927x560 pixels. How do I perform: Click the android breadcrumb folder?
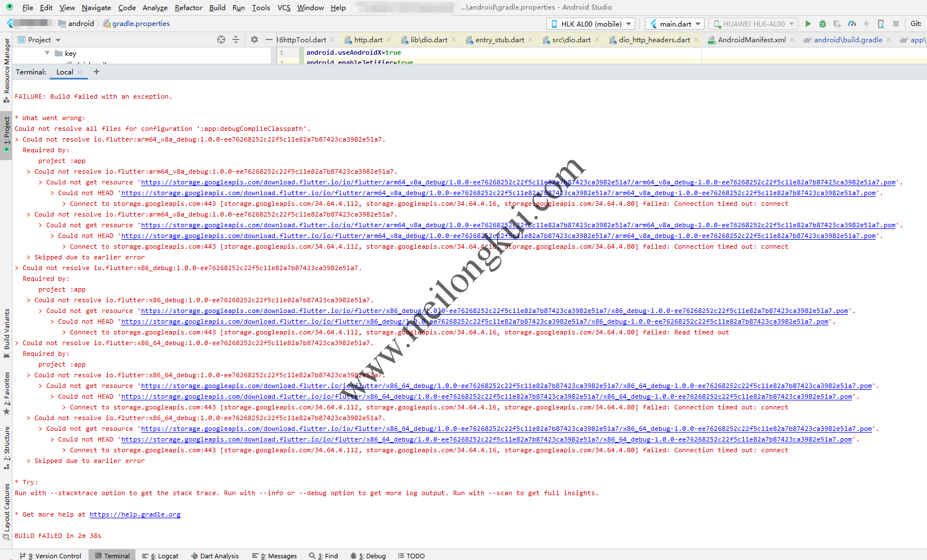(x=76, y=23)
